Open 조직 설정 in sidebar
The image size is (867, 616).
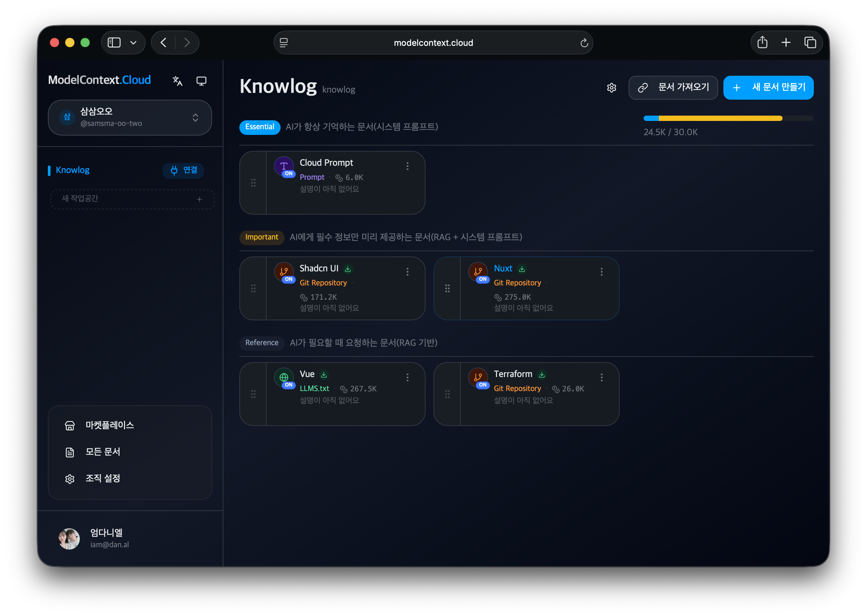(x=130, y=478)
